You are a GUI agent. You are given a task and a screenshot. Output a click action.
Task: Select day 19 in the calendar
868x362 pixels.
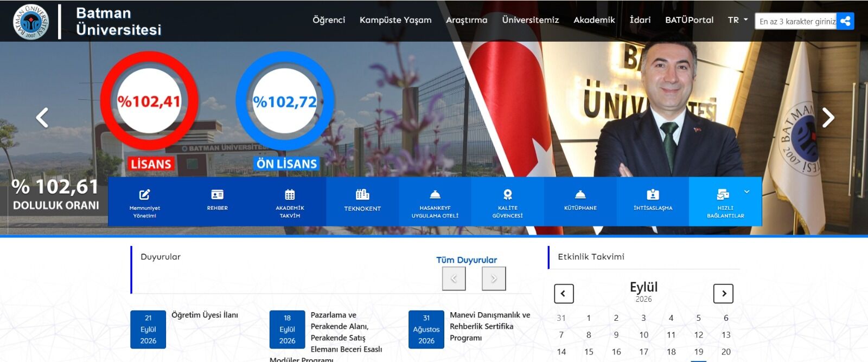(699, 352)
